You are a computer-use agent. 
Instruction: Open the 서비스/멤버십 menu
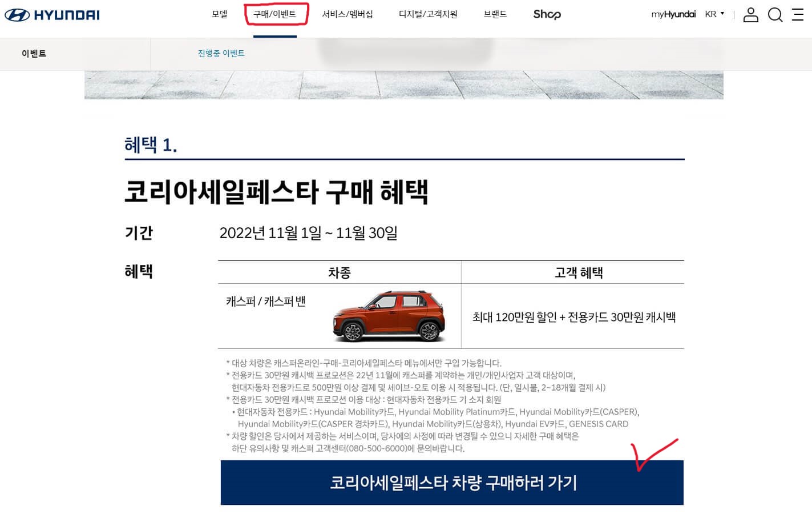coord(348,14)
